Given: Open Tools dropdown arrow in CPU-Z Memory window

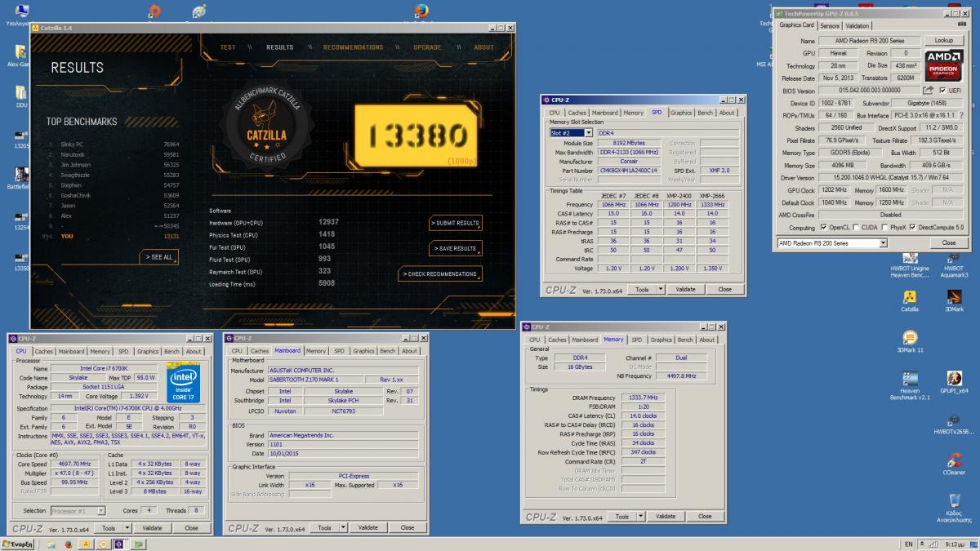Looking at the screenshot, I should (x=640, y=516).
